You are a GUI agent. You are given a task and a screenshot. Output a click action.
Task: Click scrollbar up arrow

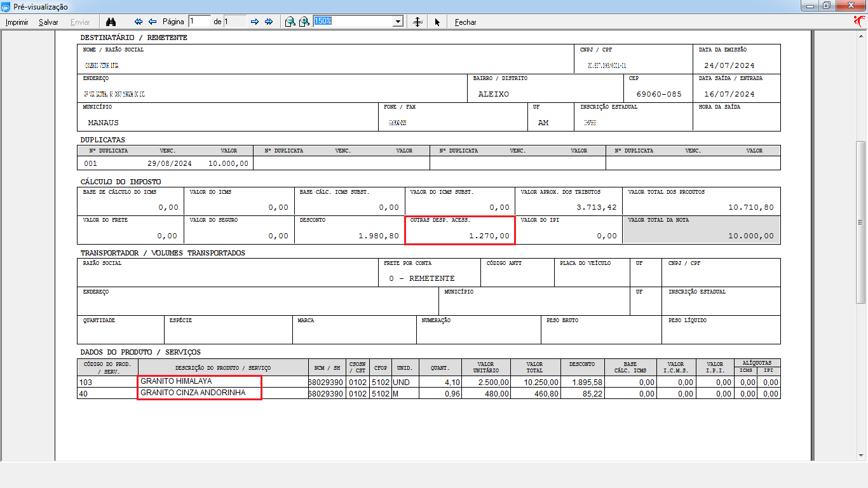(x=861, y=36)
